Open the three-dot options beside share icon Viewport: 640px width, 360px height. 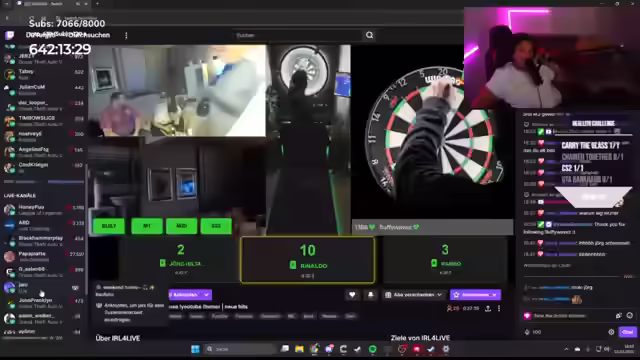coord(499,309)
